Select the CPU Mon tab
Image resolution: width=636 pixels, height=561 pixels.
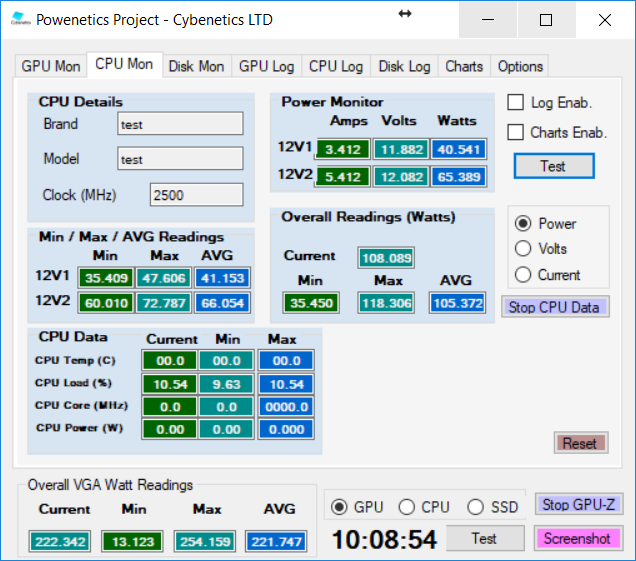click(124, 64)
